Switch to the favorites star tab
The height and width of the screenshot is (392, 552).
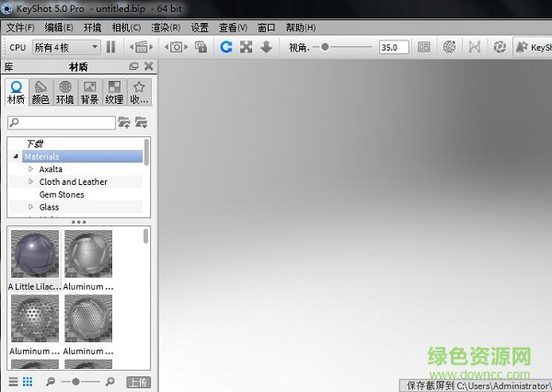tap(139, 92)
